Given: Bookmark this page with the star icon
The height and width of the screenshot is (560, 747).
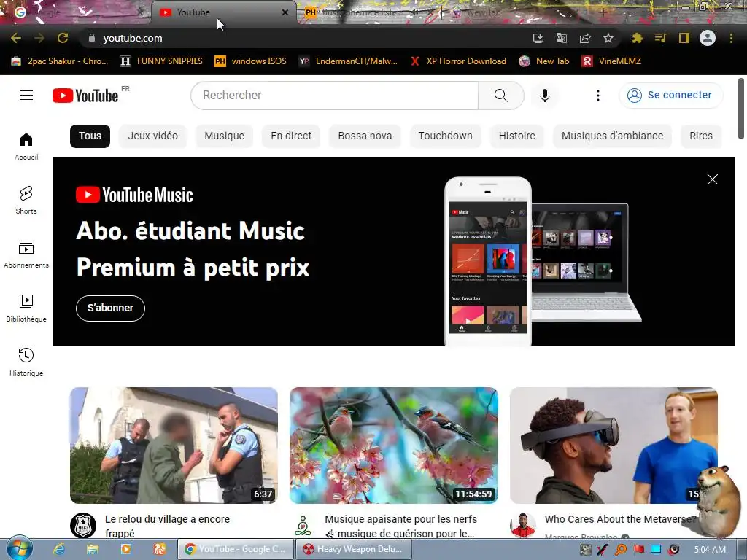Looking at the screenshot, I should (608, 38).
